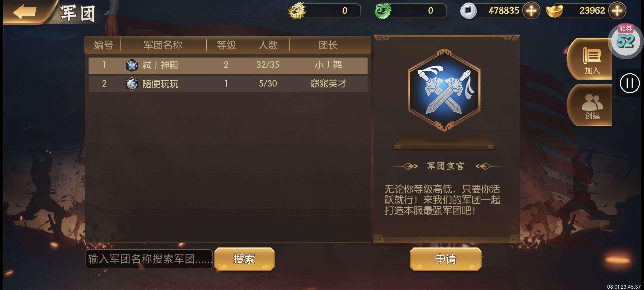Viewport: 644px width, 290px height.
Task: Select the 弑丿神殿 legion row
Action: pos(228,65)
